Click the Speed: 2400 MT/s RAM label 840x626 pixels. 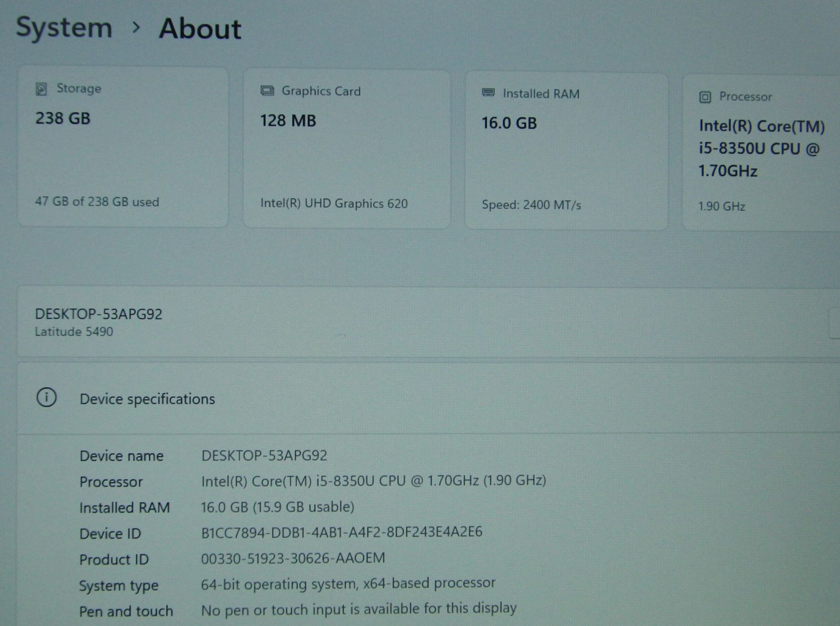(531, 205)
